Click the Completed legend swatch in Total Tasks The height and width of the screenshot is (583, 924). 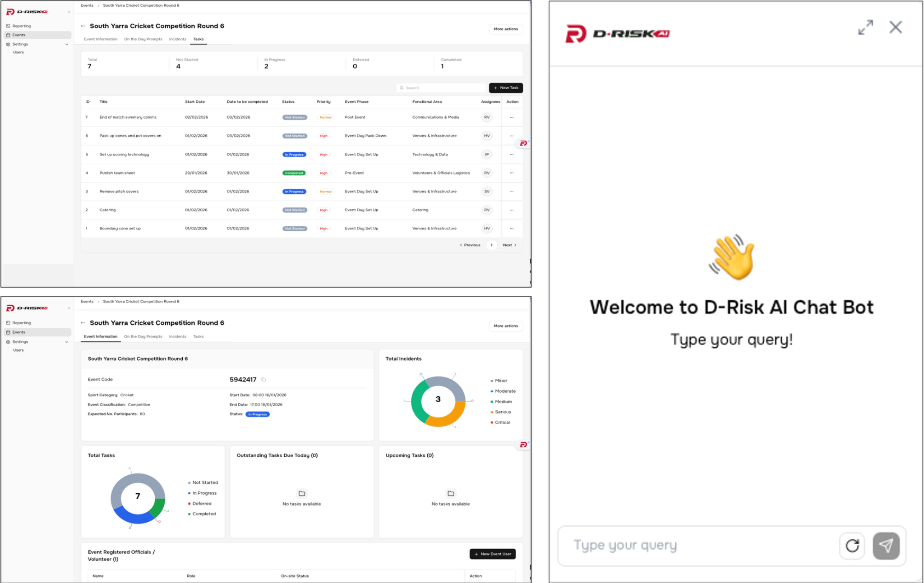pos(189,514)
